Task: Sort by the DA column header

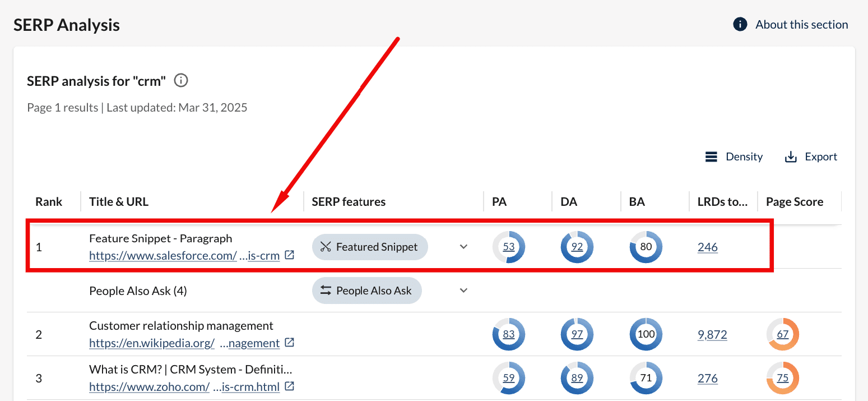Action: point(568,202)
